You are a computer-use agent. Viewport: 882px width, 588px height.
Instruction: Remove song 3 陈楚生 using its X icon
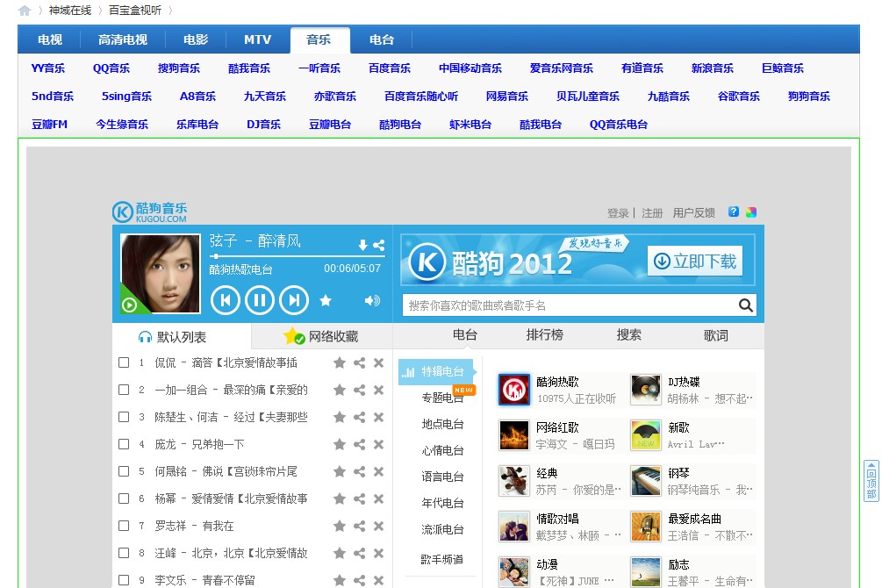coord(378,417)
